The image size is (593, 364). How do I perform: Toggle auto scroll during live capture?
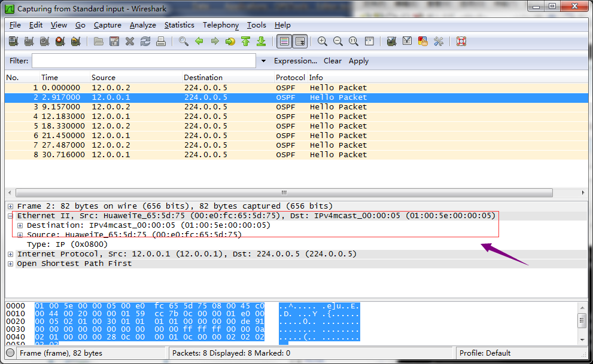click(x=300, y=41)
